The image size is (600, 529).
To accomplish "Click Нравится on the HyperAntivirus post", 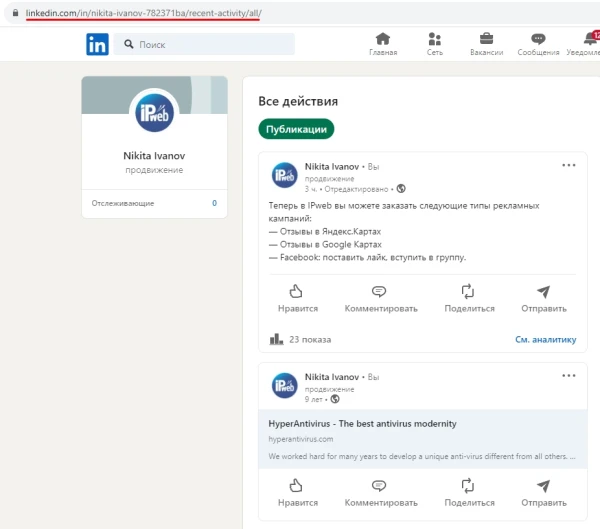I will click(297, 492).
